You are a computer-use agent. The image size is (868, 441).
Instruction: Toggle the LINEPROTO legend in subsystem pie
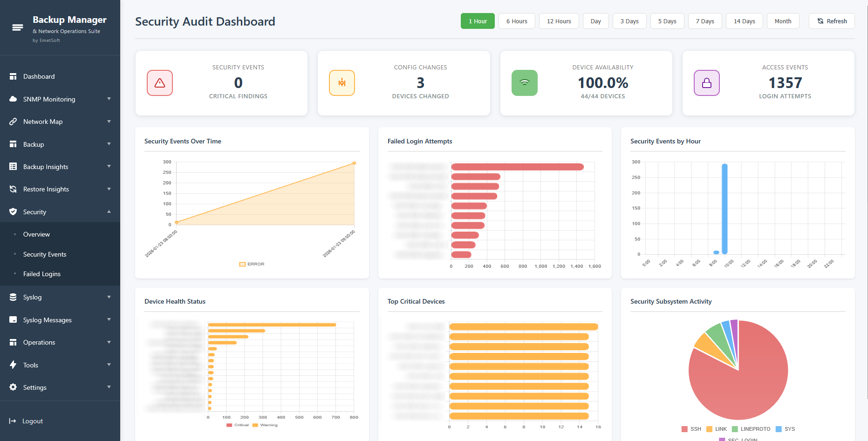[x=751, y=429]
